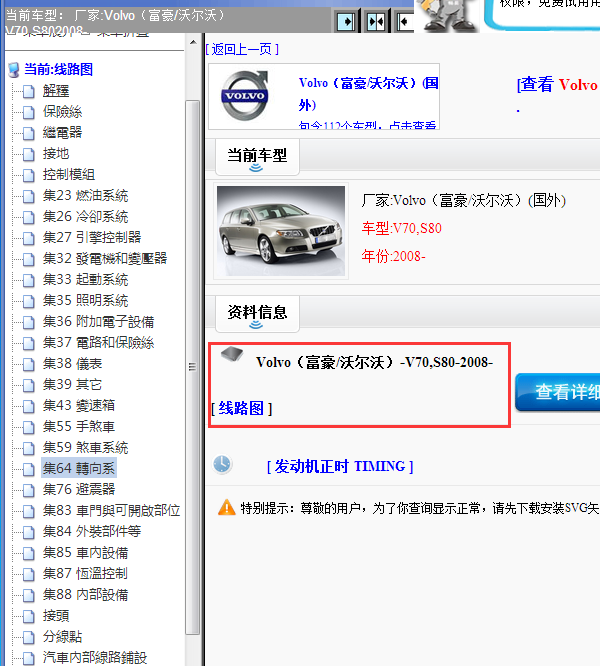Open 集23 燃油系統 wiring section
The width and height of the screenshot is (600, 666).
point(85,195)
